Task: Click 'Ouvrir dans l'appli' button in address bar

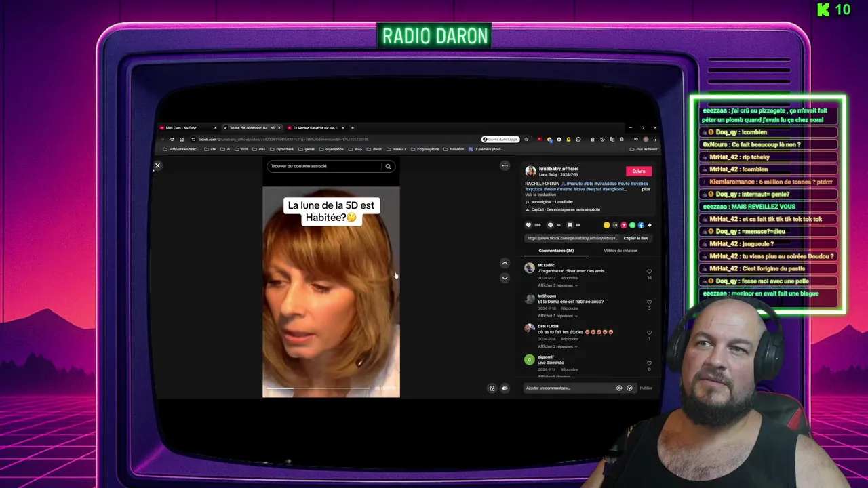Action: [500, 139]
